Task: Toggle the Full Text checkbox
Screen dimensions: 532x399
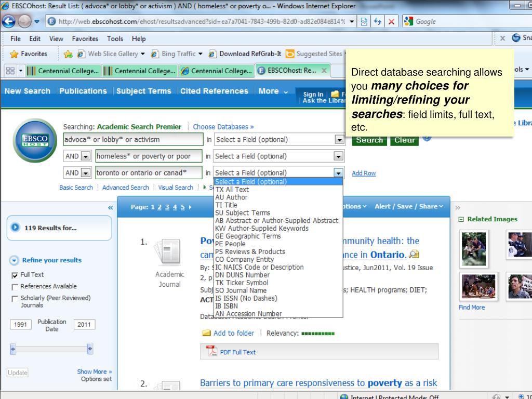Action: click(x=15, y=275)
